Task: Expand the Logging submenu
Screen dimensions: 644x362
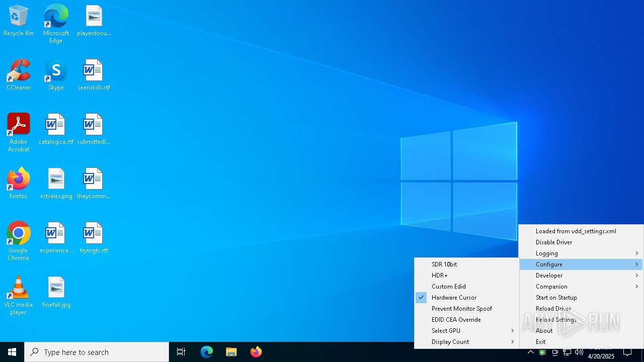Action: coord(581,253)
